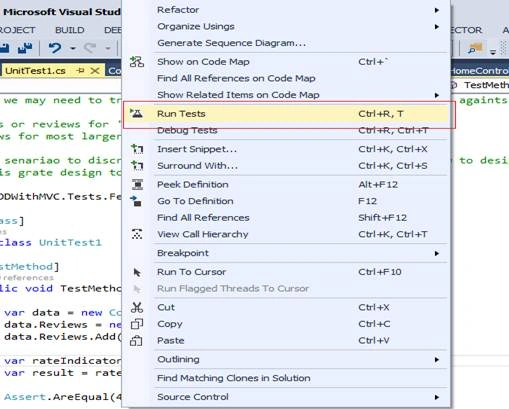
Task: Expand the Outlining submenu arrow
Action: 437,360
